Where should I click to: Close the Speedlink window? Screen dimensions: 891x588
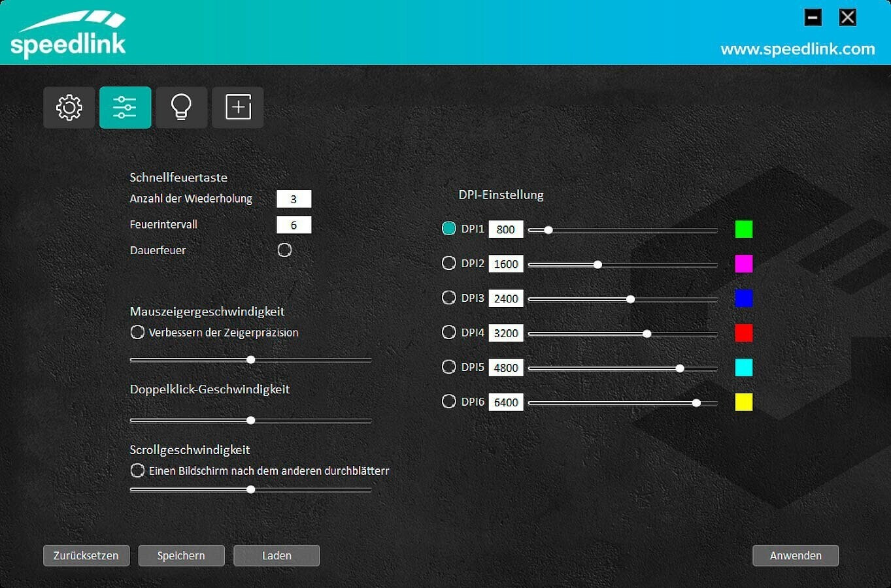click(847, 17)
